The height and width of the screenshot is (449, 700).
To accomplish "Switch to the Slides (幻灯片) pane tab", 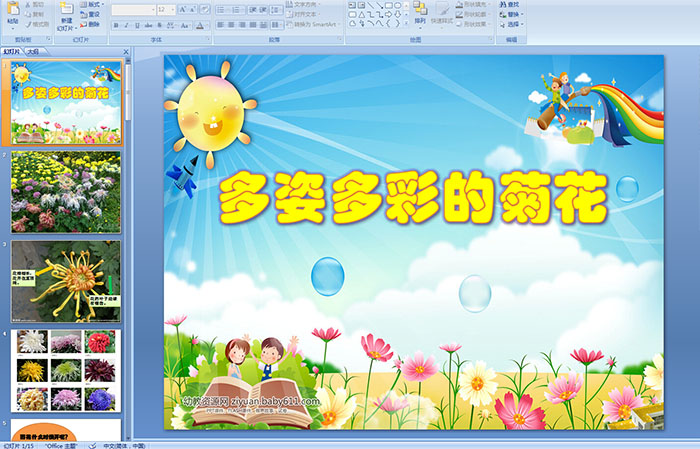I will [x=12, y=51].
